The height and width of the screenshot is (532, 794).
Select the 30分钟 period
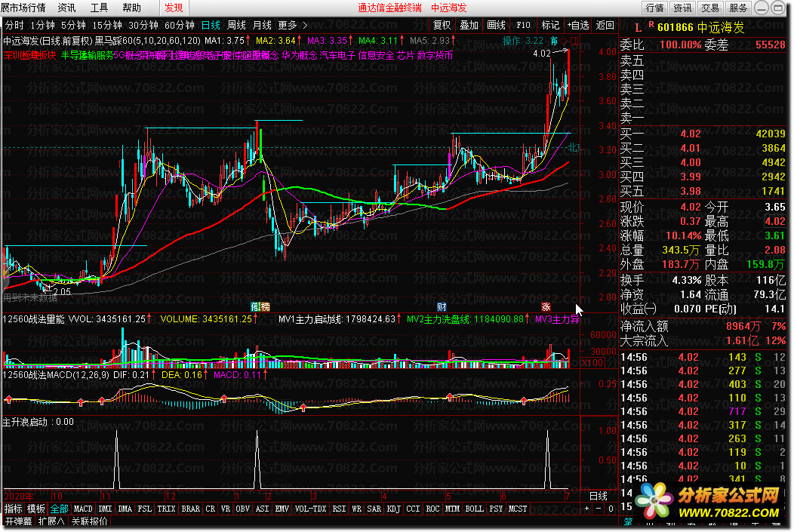tap(143, 25)
